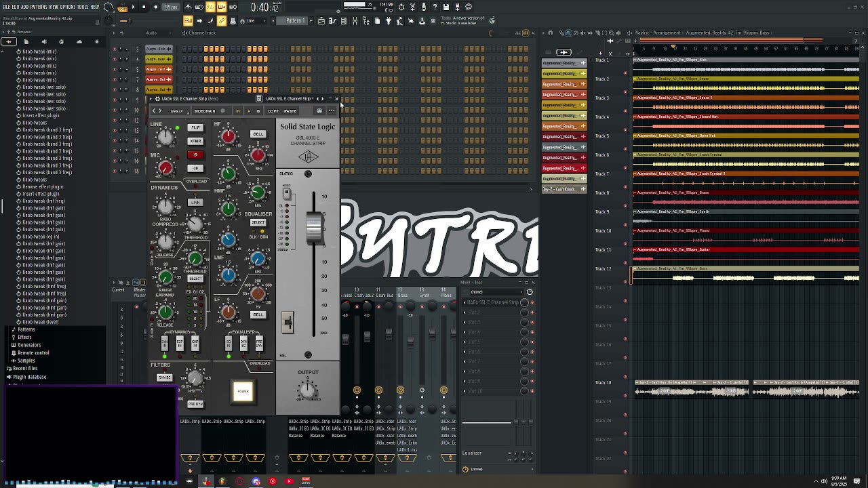868x488 pixels.
Task: Expand the Plugin database folder
Action: (29, 377)
